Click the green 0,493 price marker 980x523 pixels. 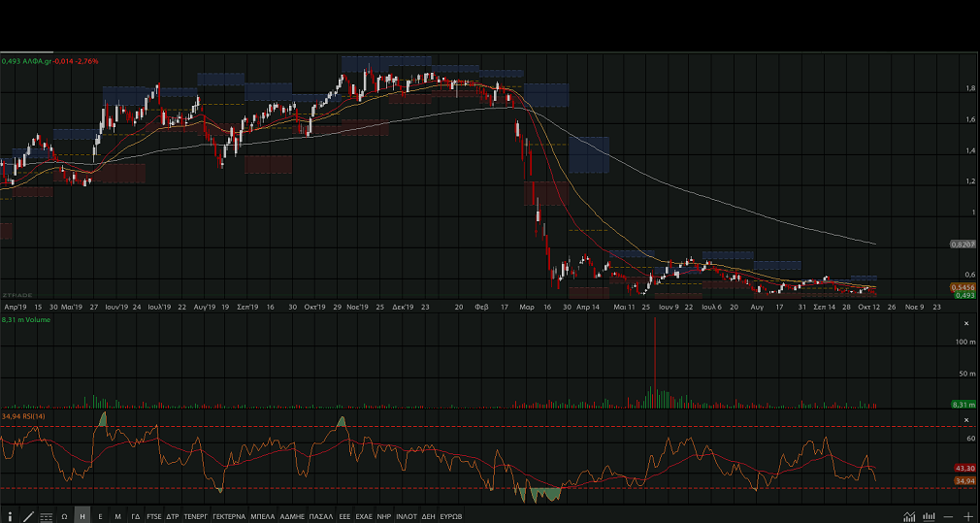(964, 295)
